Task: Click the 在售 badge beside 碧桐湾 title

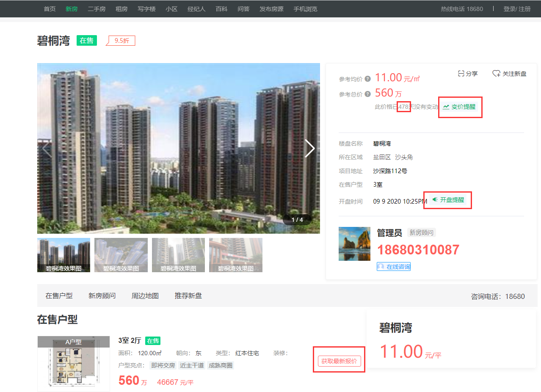Action: 87,41
